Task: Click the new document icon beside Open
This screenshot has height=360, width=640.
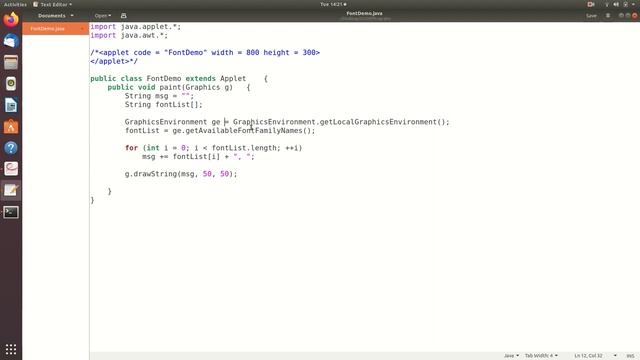Action: coord(124,16)
